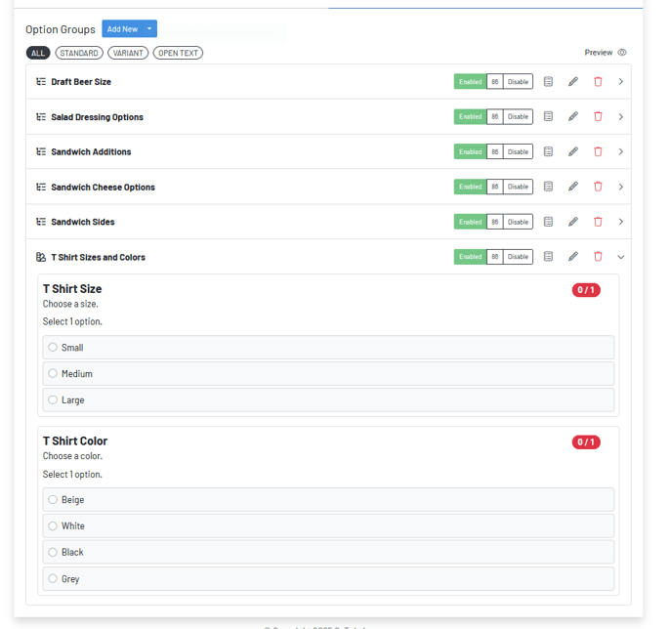Switch to the OPEN TEXT filter
The width and height of the screenshot is (672, 629).
[178, 53]
